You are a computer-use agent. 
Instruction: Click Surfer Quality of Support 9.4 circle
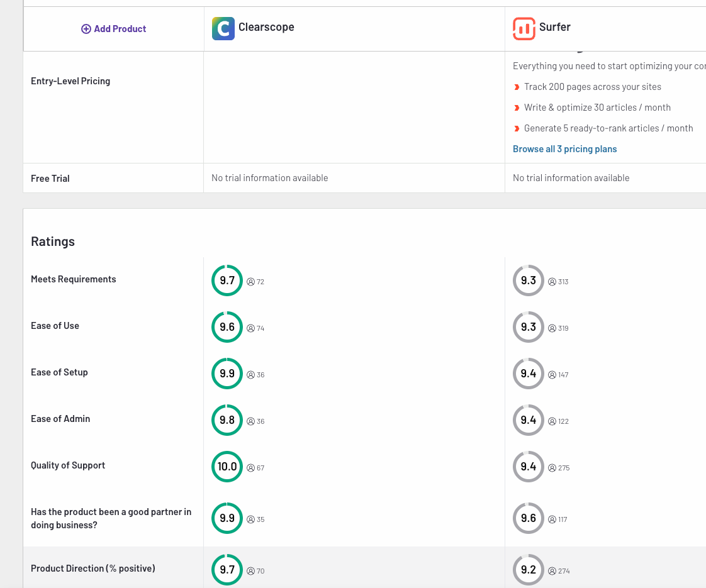(529, 467)
